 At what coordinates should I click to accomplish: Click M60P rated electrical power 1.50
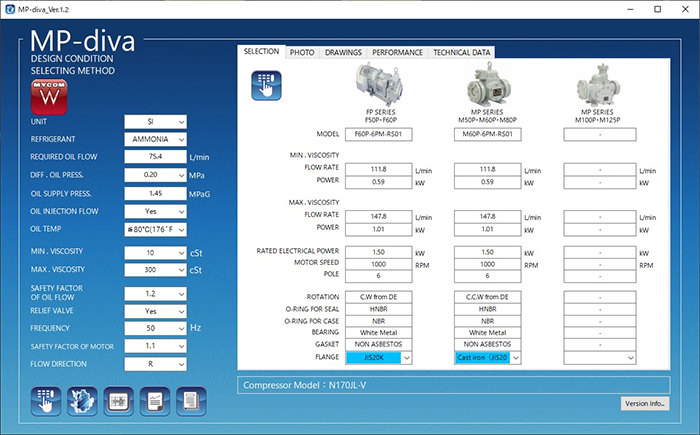tap(488, 252)
